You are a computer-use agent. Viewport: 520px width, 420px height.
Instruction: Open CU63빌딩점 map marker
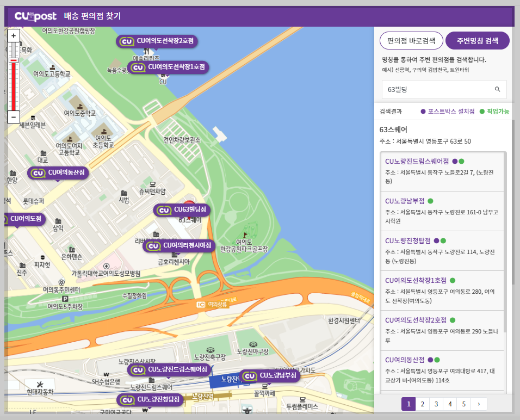[x=182, y=210]
